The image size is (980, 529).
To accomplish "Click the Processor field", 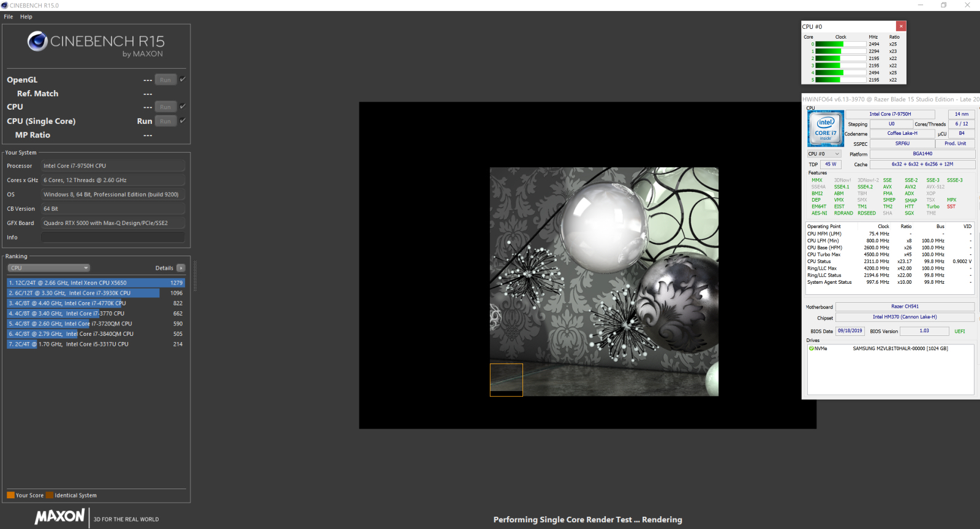I will 113,166.
